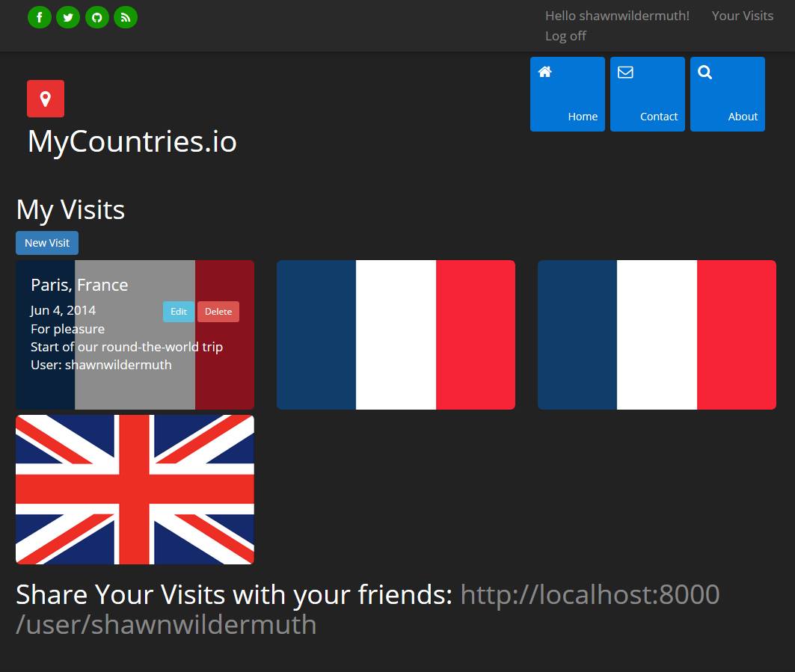Click the MyCountries.io site title

[x=132, y=141]
